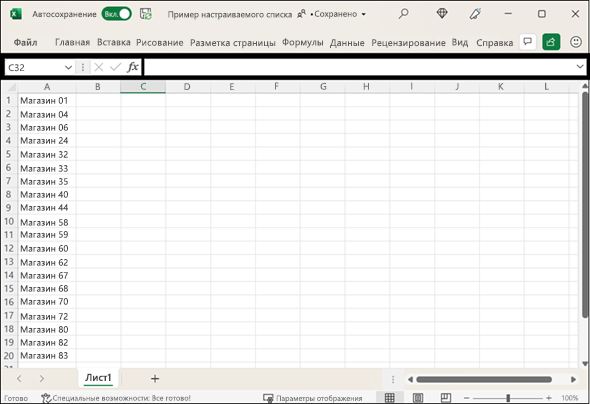Click the cancel X formula icon
This screenshot has width=590, height=404.
click(99, 67)
